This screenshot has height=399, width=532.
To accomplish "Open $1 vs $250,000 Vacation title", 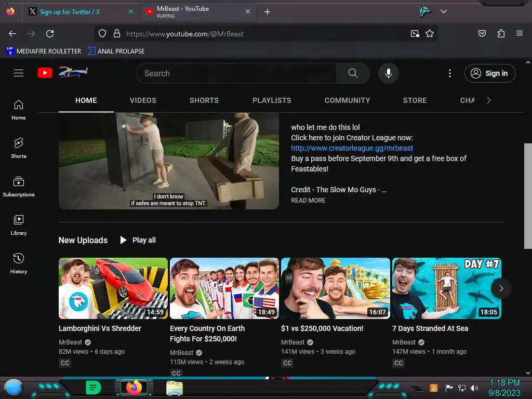I will click(x=322, y=328).
